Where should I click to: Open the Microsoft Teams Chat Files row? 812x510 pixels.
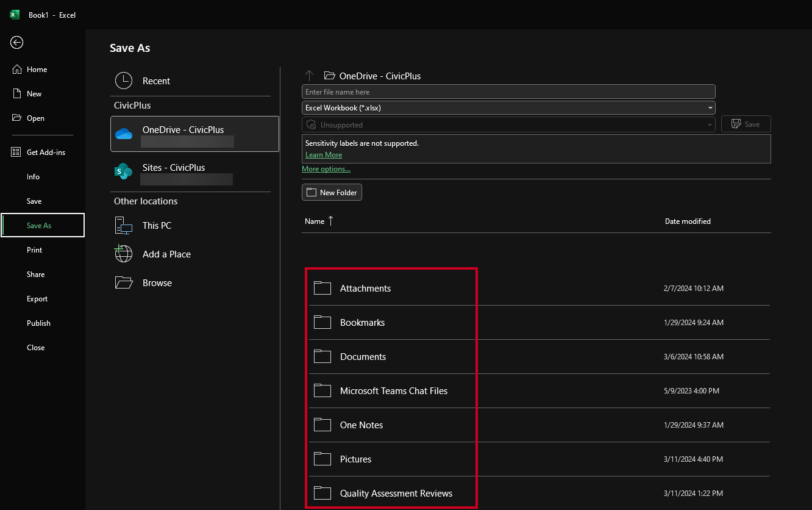pos(540,390)
